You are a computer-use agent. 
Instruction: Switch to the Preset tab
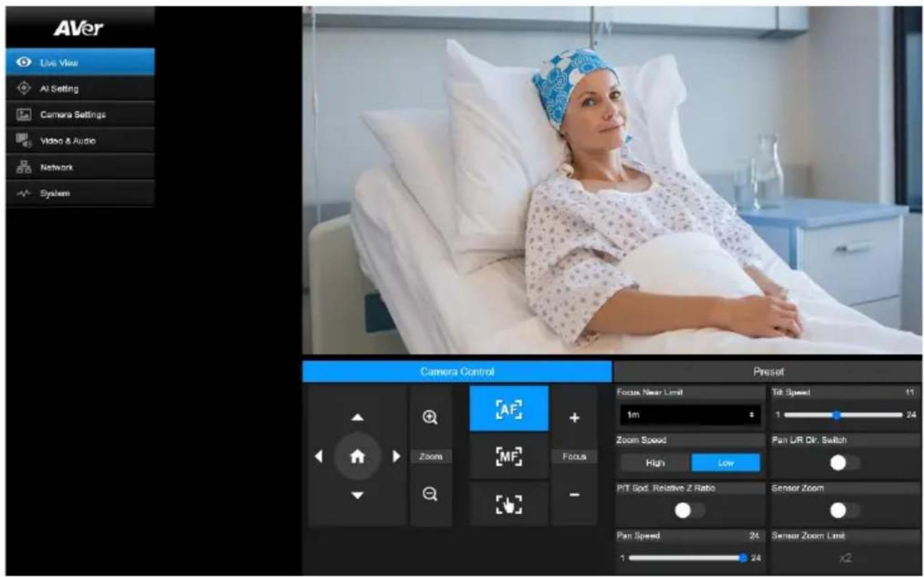point(768,372)
